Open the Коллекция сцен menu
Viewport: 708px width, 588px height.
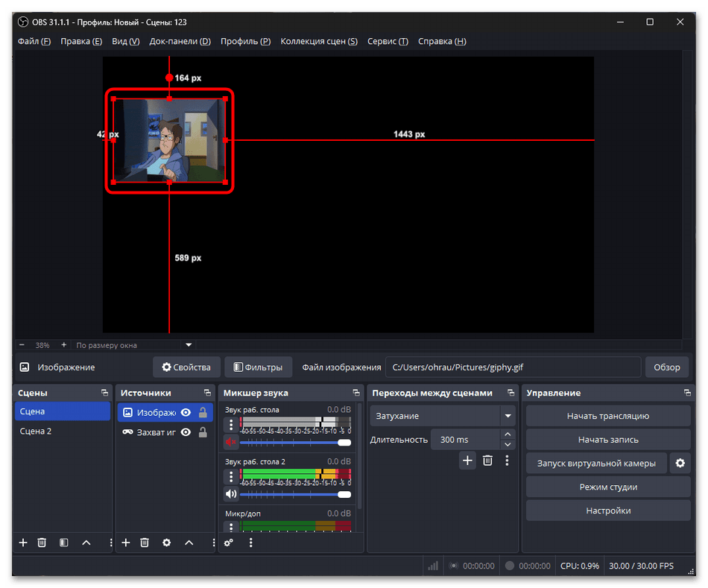click(x=319, y=41)
